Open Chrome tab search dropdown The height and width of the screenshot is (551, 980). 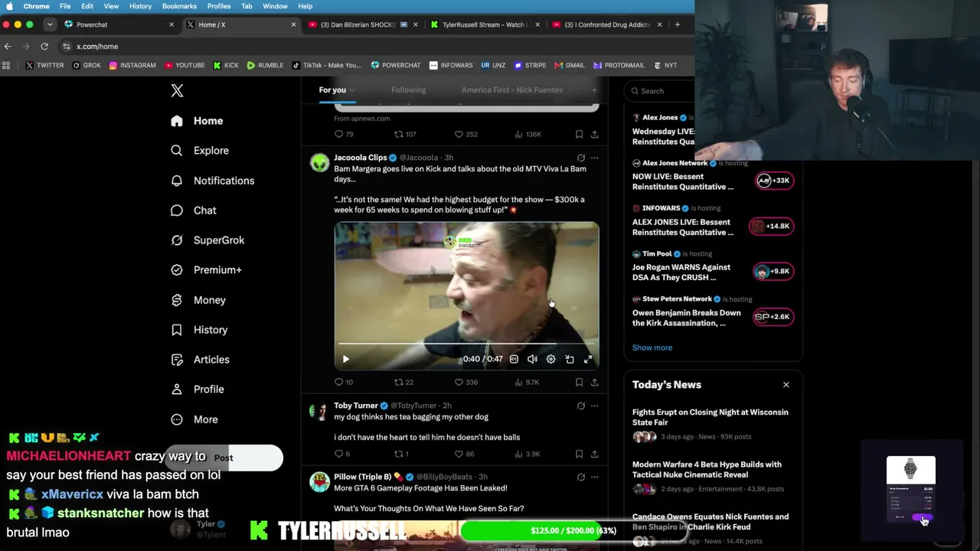pos(48,24)
